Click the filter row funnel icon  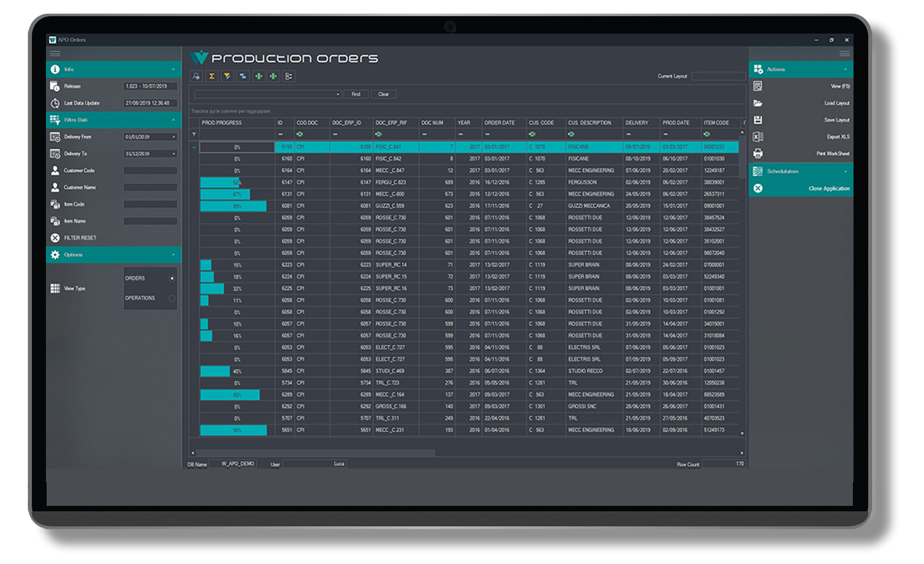(194, 134)
